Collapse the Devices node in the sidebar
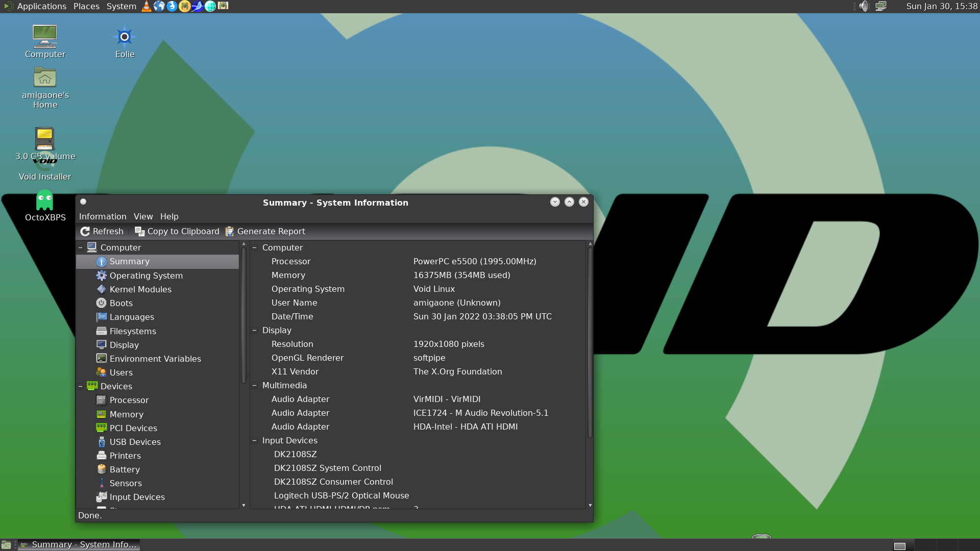The width and height of the screenshot is (980, 551). [x=81, y=386]
